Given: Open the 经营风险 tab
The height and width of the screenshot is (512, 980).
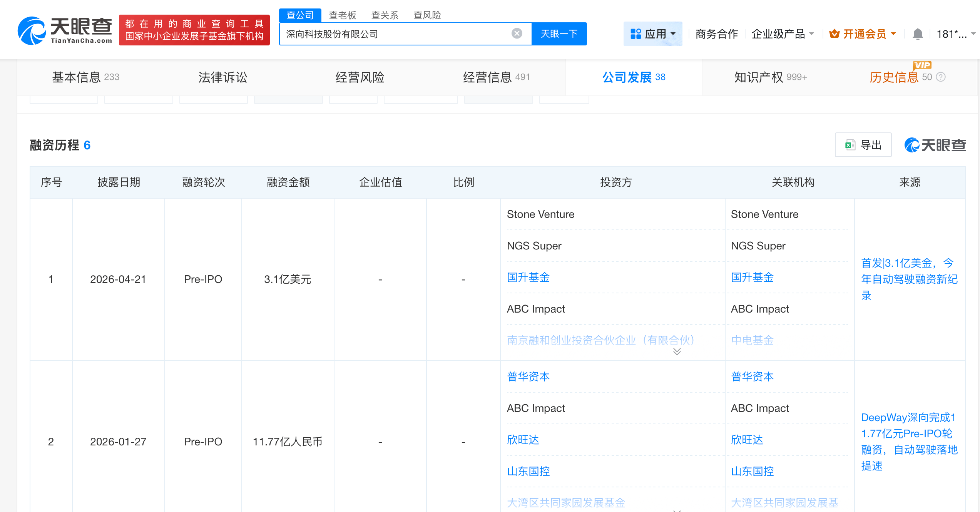Looking at the screenshot, I should [x=360, y=77].
